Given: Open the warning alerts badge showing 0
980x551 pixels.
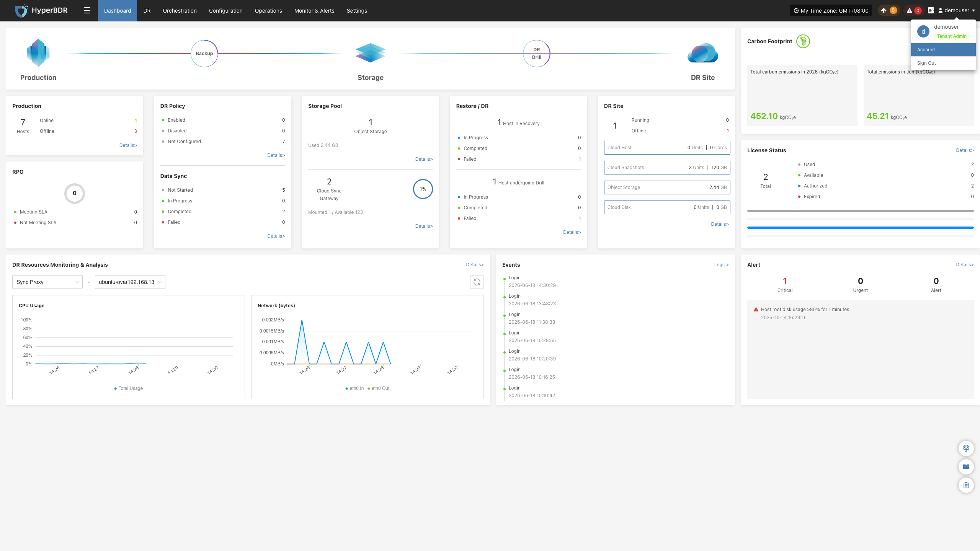Looking at the screenshot, I should coord(914,11).
